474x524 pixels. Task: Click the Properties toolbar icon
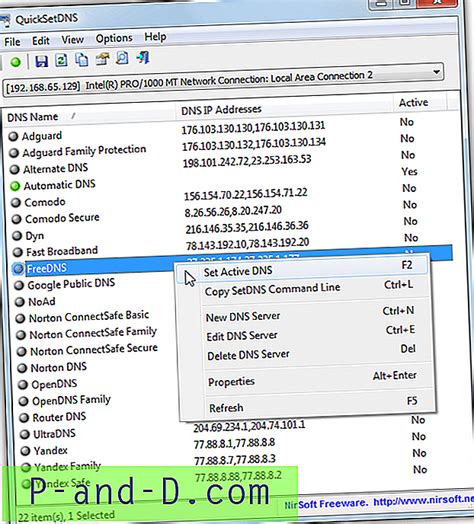click(x=102, y=59)
